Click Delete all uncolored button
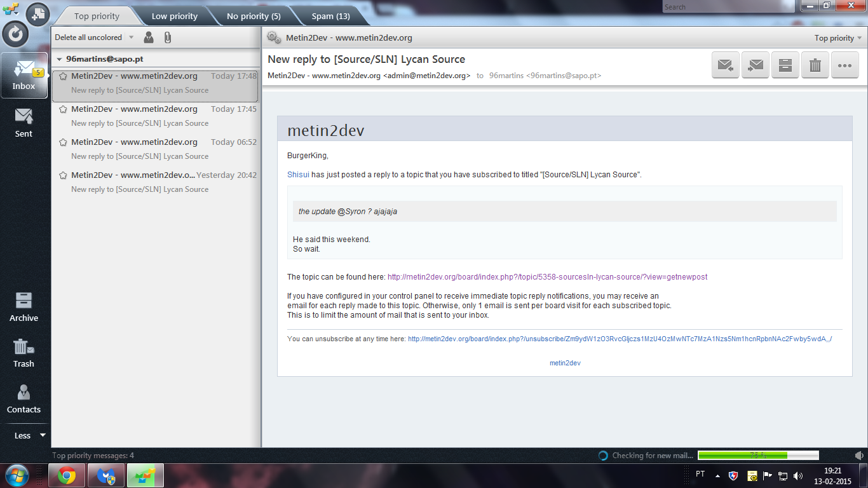Viewport: 868px width, 488px height. pos(88,37)
